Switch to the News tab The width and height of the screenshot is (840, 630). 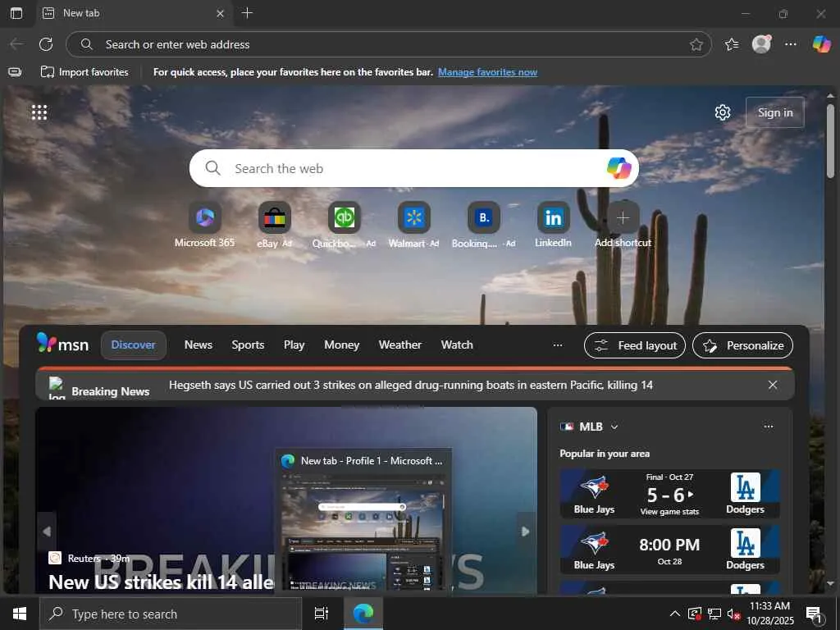click(x=199, y=345)
